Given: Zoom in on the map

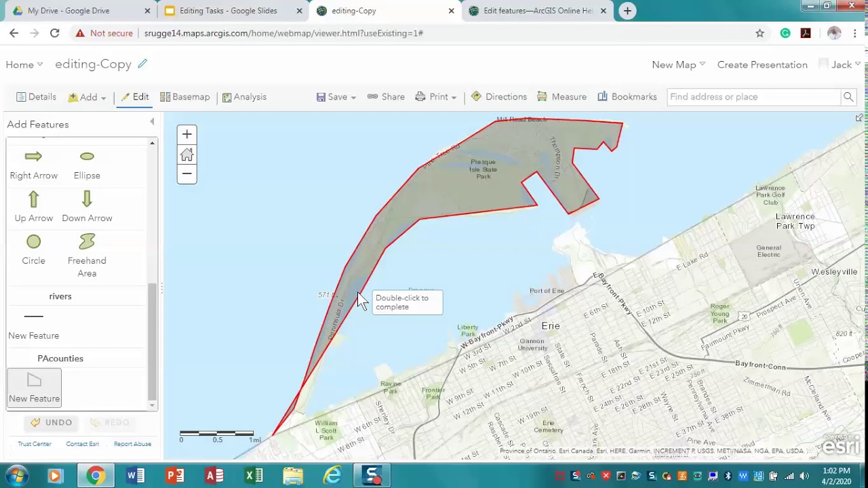Looking at the screenshot, I should 187,134.
